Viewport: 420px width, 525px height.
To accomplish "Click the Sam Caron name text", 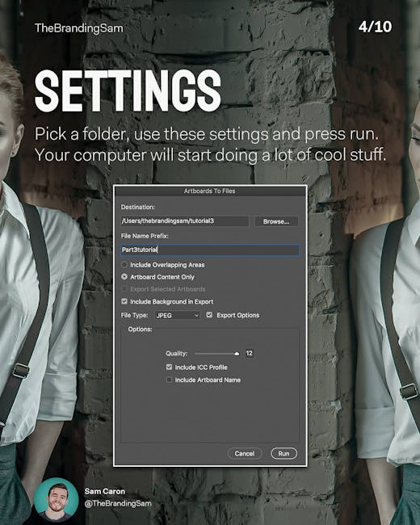I will (105, 491).
